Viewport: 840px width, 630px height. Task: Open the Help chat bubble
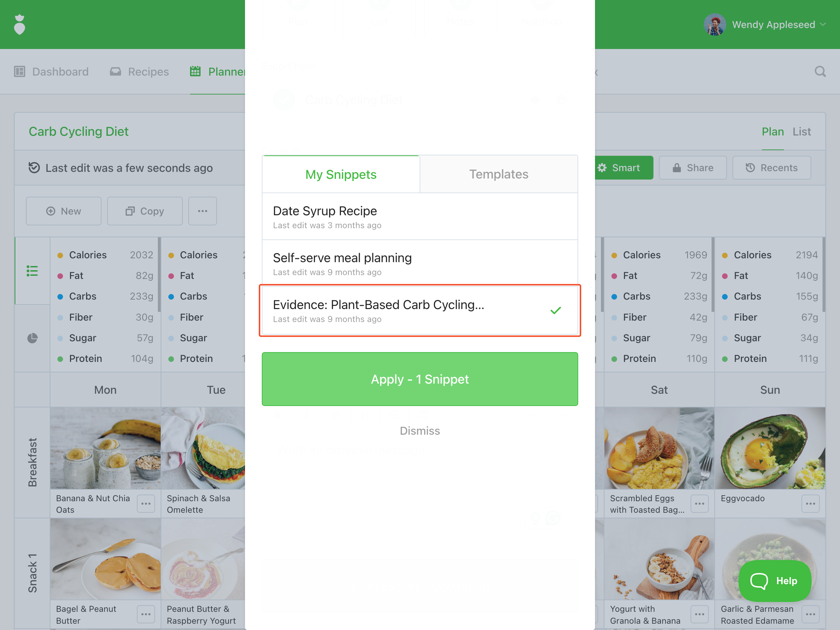tap(774, 581)
